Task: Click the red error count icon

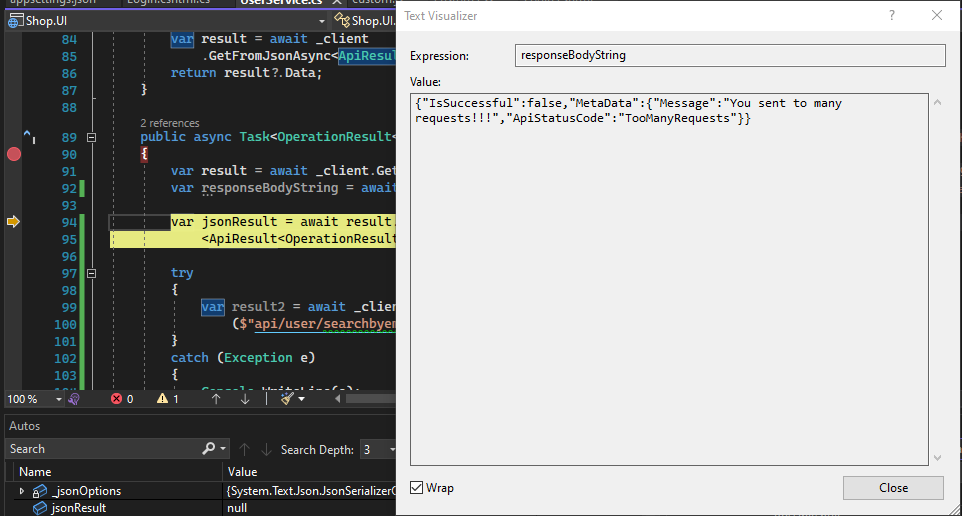Action: (x=116, y=399)
